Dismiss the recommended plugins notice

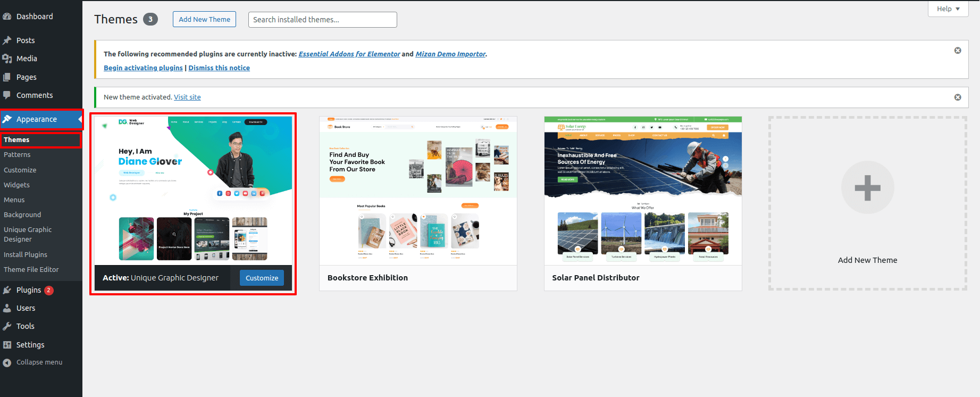[x=957, y=51]
